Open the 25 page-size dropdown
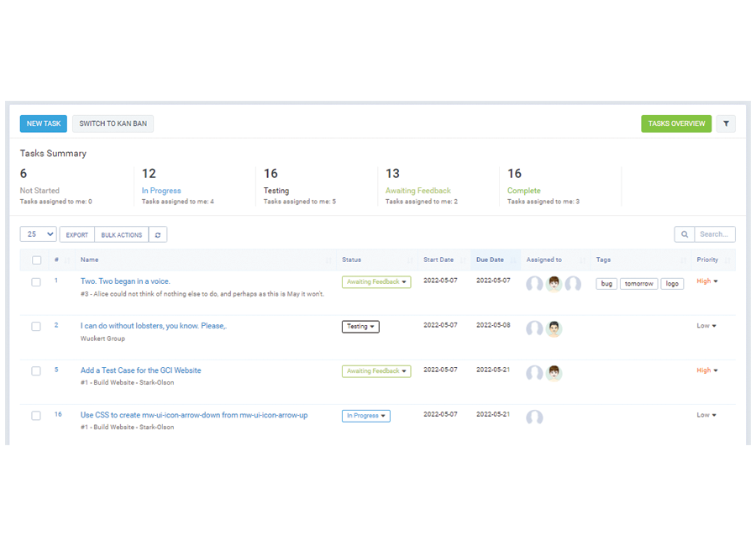Image resolution: width=756 pixels, height=546 pixels. pyautogui.click(x=38, y=234)
